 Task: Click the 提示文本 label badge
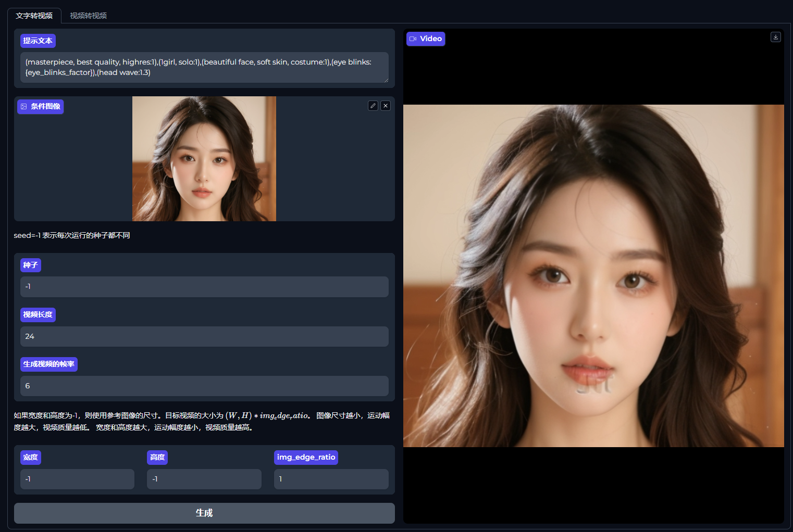click(38, 40)
